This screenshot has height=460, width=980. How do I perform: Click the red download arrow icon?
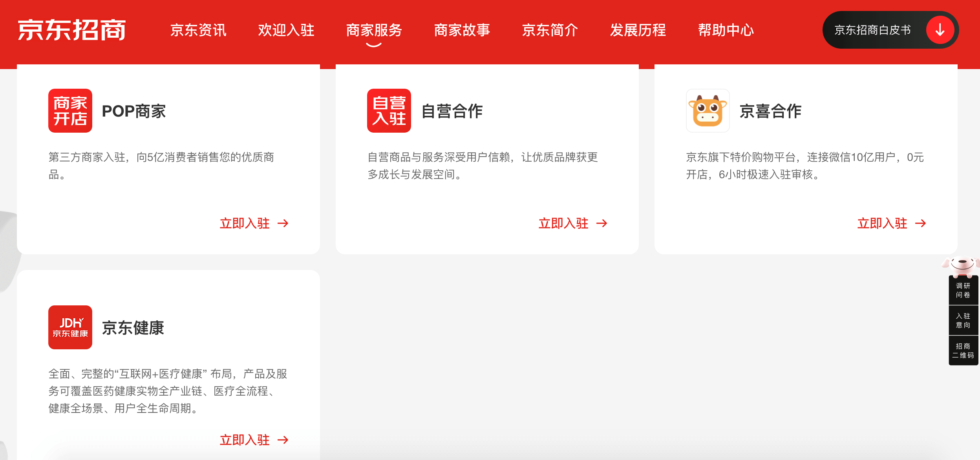940,30
